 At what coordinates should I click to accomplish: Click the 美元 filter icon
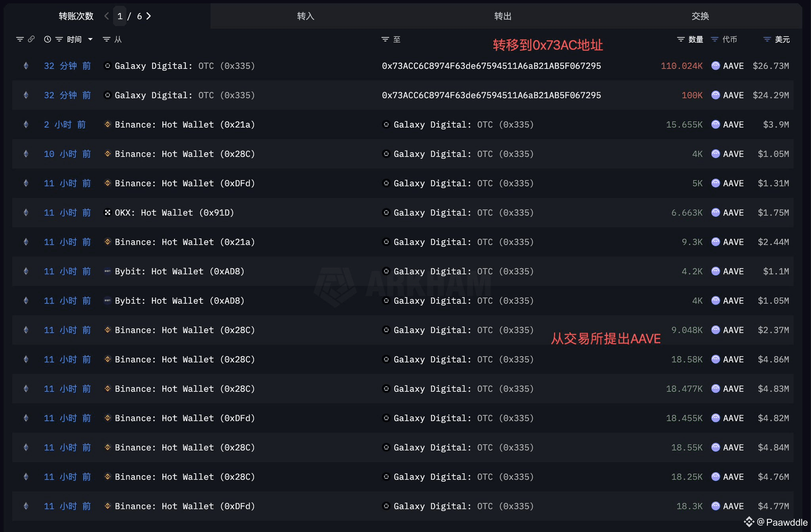[x=767, y=39]
